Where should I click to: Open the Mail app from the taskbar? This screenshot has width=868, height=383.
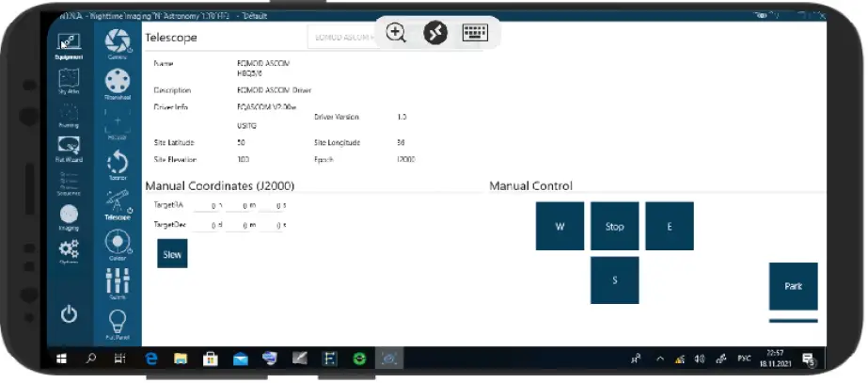(240, 359)
